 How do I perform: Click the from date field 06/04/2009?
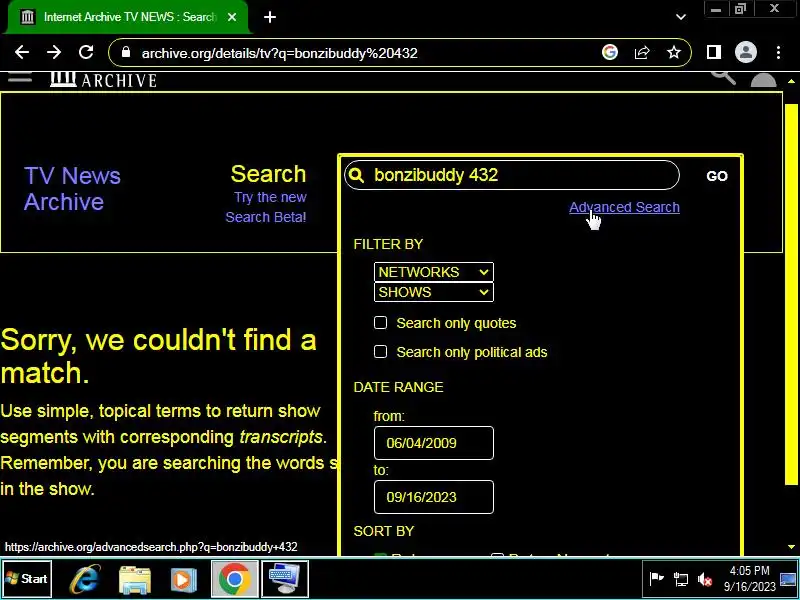434,443
